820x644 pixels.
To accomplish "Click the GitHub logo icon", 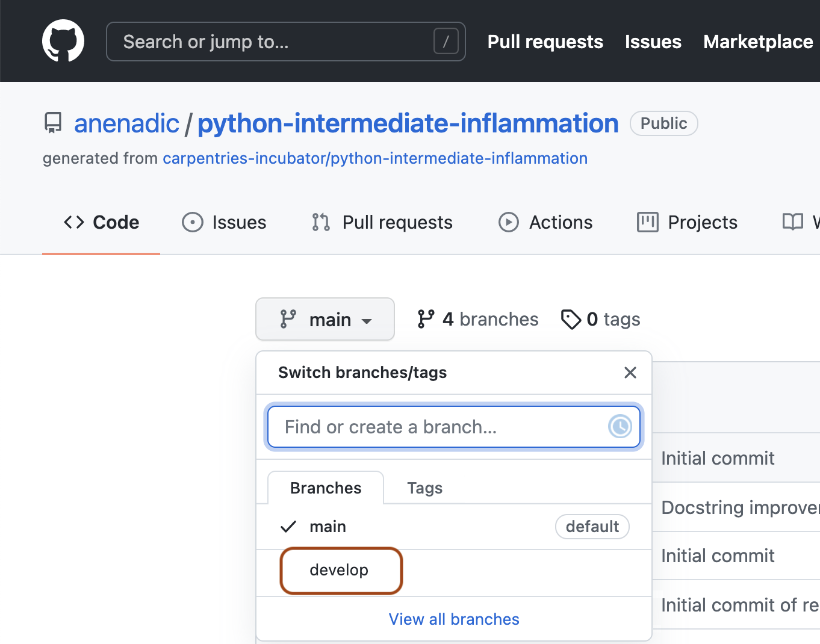I will (63, 41).
